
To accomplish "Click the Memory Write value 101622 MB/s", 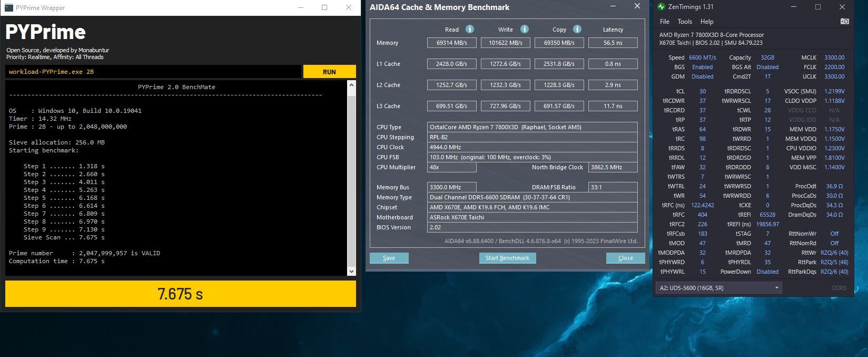I will (x=506, y=43).
